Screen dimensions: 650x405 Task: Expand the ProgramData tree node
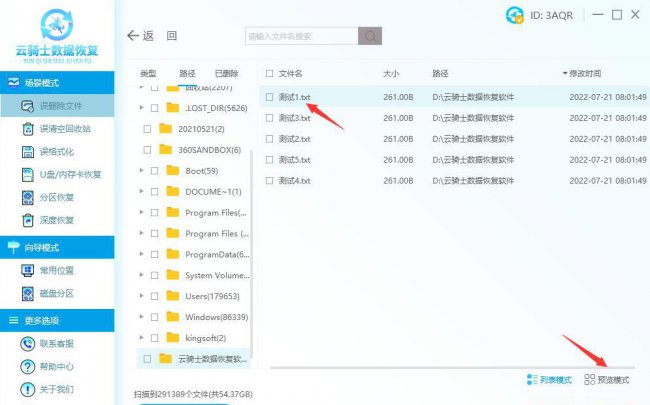pos(141,254)
